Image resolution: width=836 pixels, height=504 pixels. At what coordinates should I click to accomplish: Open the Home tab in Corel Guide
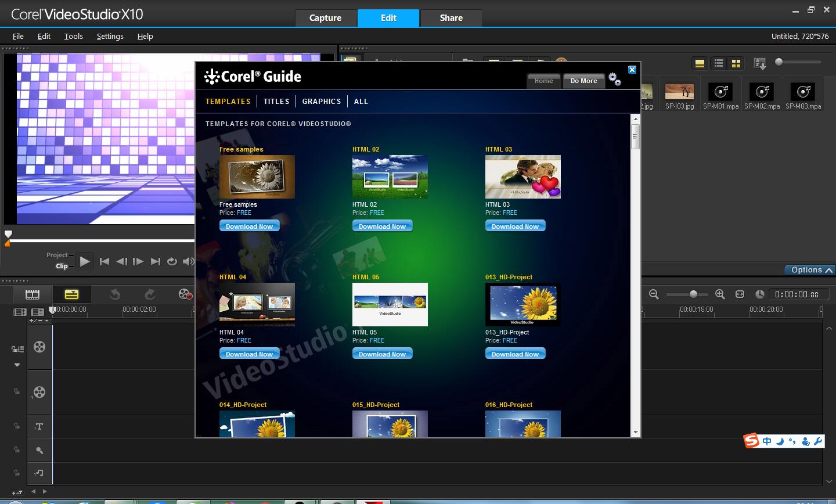pyautogui.click(x=543, y=81)
